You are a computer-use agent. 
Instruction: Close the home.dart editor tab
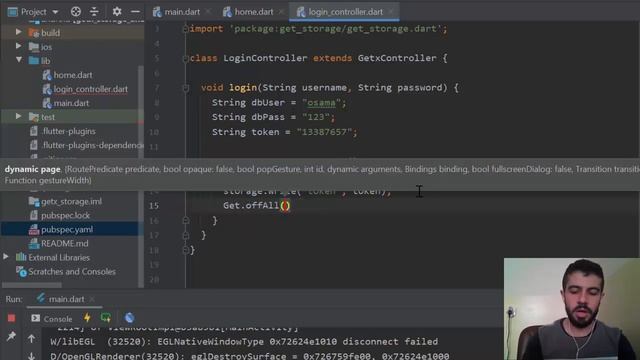(281, 12)
